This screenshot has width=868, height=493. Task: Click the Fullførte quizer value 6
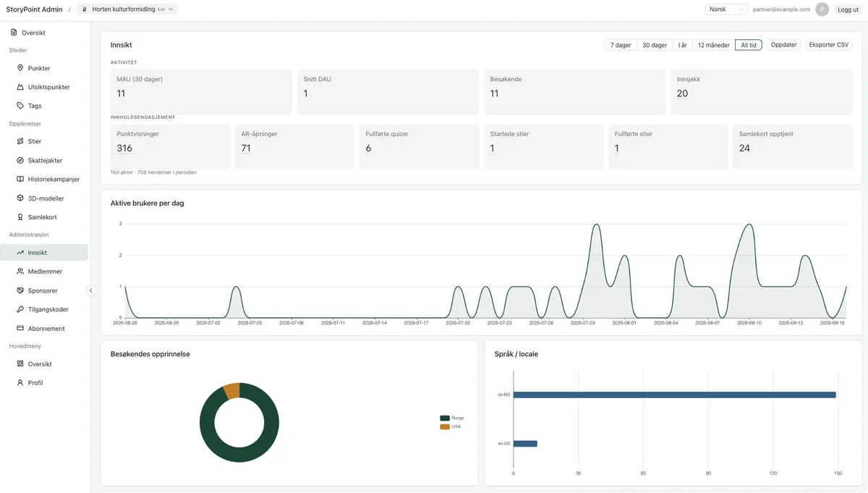(x=368, y=148)
